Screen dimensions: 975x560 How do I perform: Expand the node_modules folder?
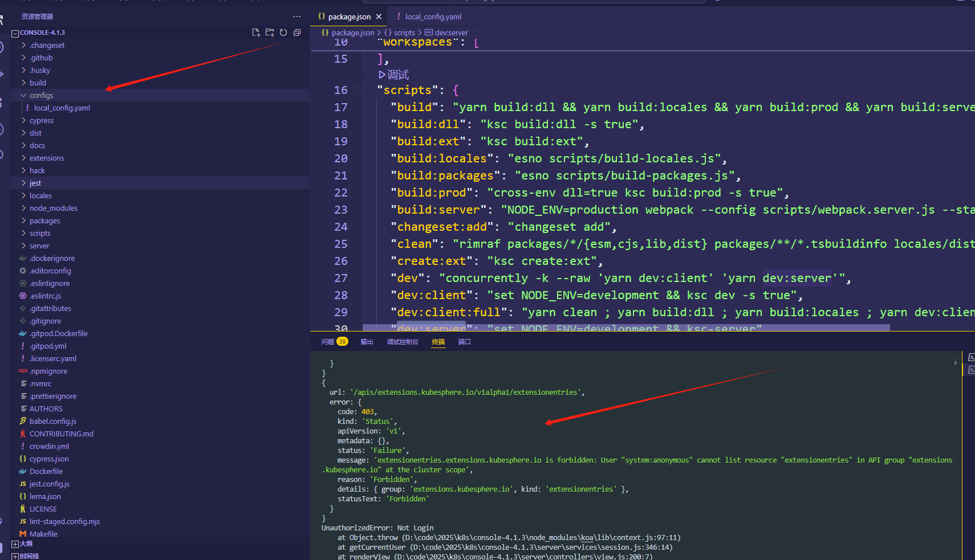pos(53,208)
